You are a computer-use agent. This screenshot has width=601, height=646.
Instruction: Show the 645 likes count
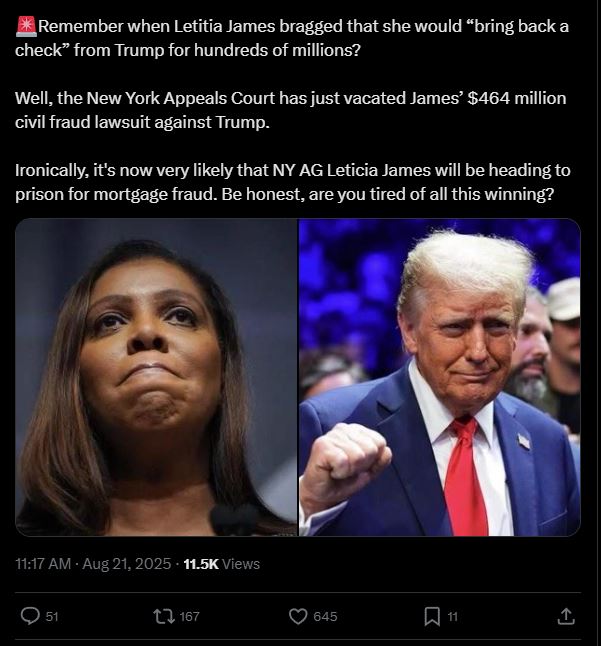[325, 617]
